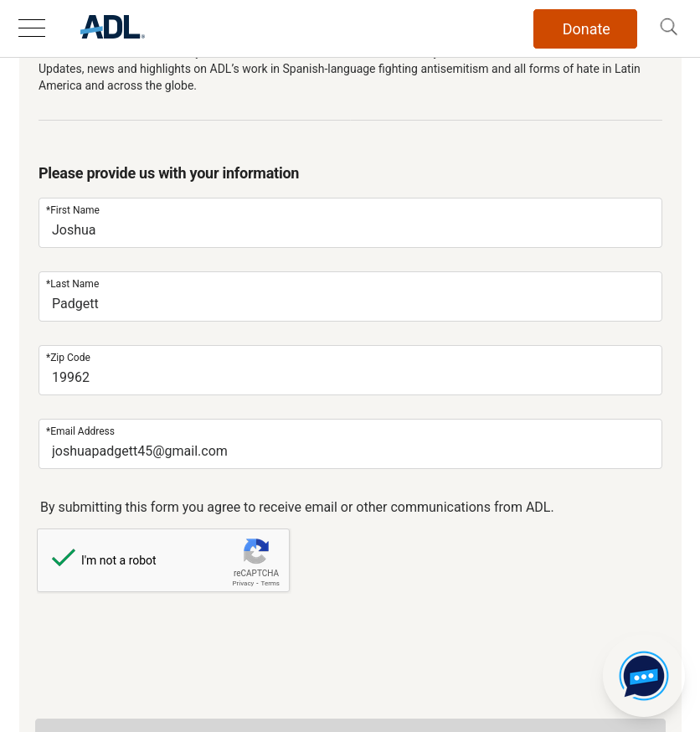This screenshot has height=732, width=700.
Task: Open the hamburger navigation menu
Action: 32,28
